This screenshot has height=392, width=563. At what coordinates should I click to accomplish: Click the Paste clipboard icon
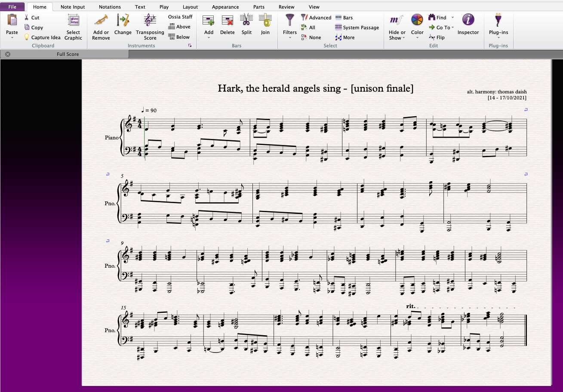pyautogui.click(x=12, y=21)
